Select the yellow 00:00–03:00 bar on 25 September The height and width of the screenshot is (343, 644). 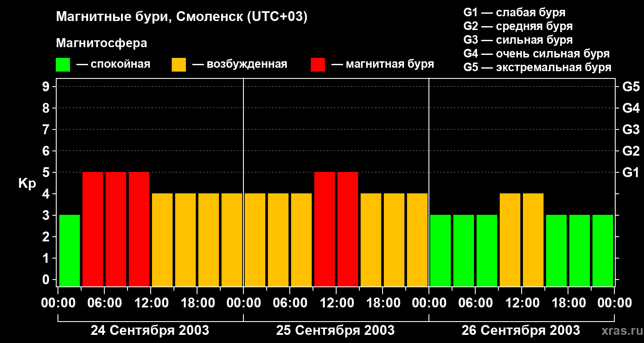tap(255, 240)
